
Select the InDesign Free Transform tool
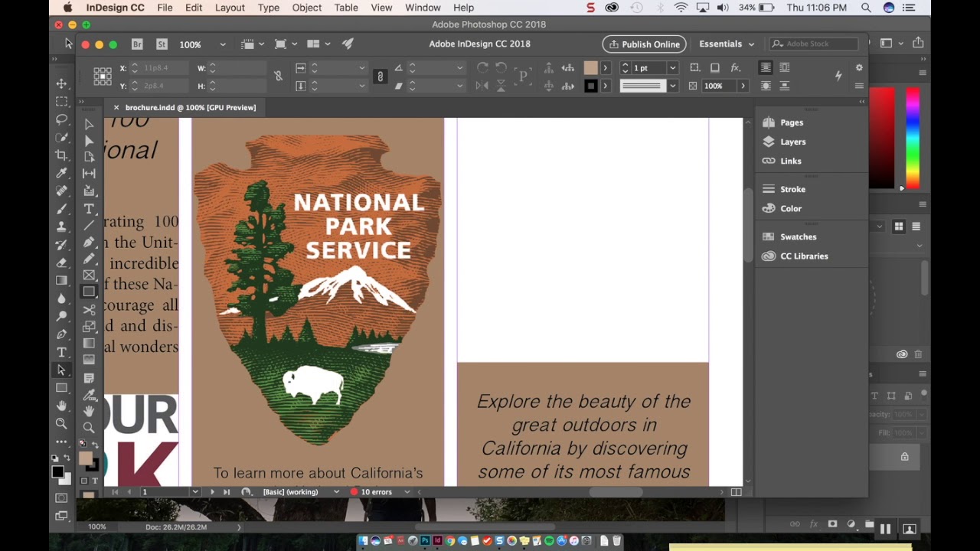[89, 327]
